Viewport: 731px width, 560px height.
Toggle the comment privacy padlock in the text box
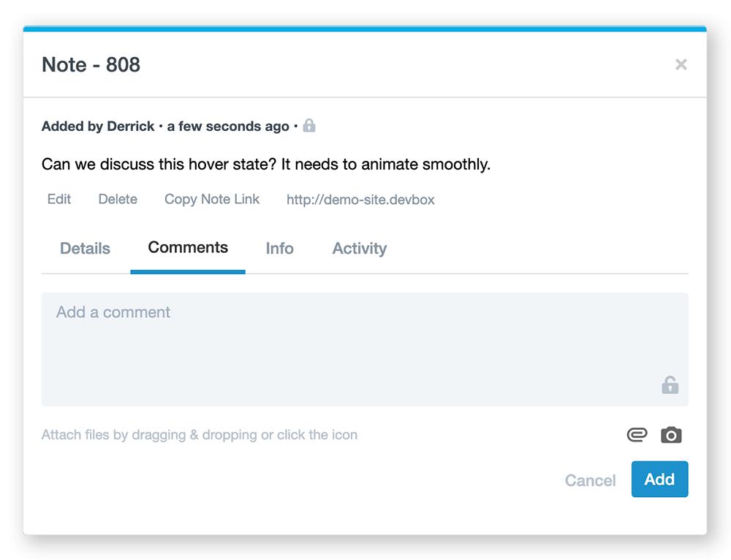coord(670,385)
